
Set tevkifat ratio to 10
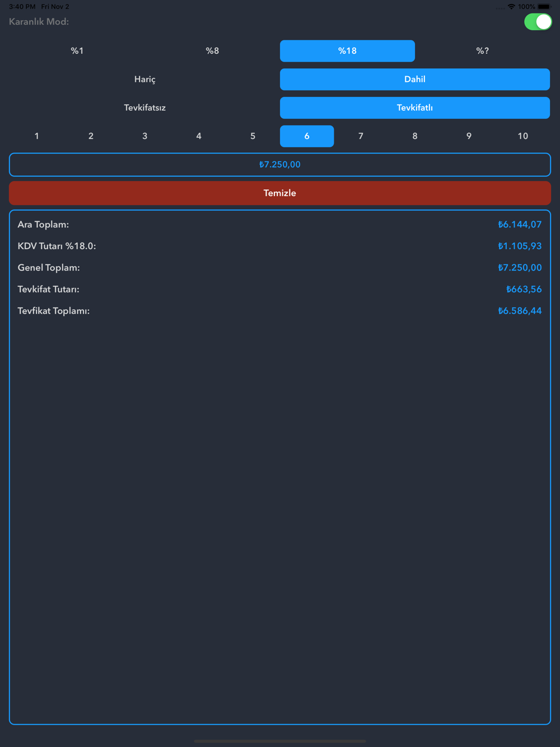tap(522, 136)
